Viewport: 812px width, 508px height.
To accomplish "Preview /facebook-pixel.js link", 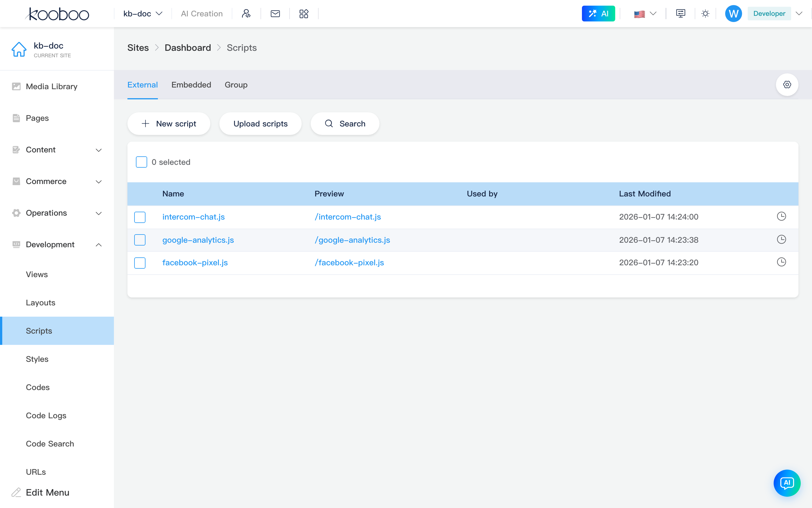I will pos(349,263).
